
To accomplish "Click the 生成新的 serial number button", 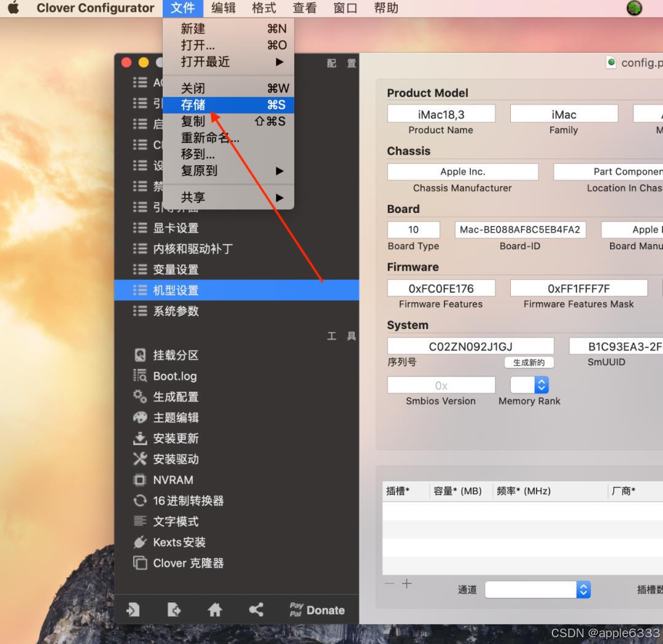I will (529, 362).
